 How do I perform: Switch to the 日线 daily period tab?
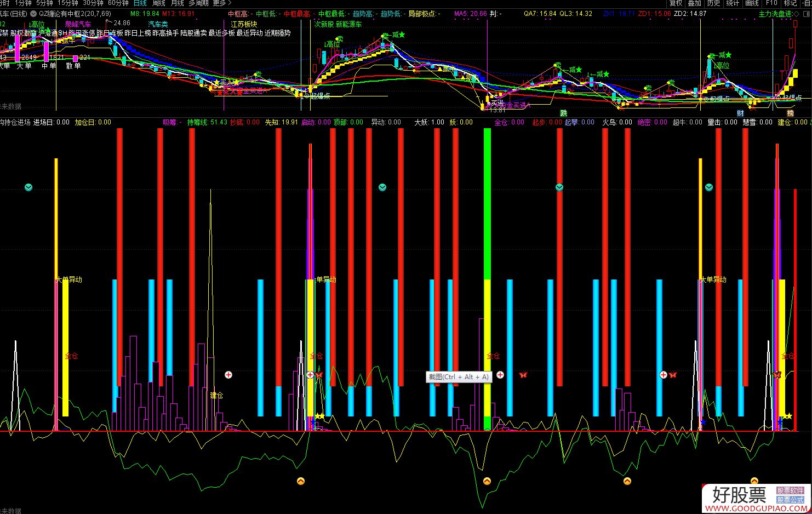pos(140,3)
